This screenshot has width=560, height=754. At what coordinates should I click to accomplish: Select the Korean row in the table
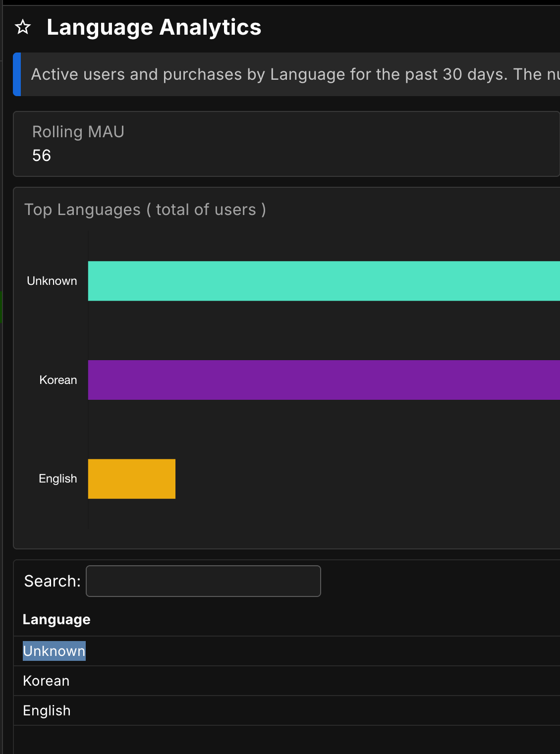(46, 681)
